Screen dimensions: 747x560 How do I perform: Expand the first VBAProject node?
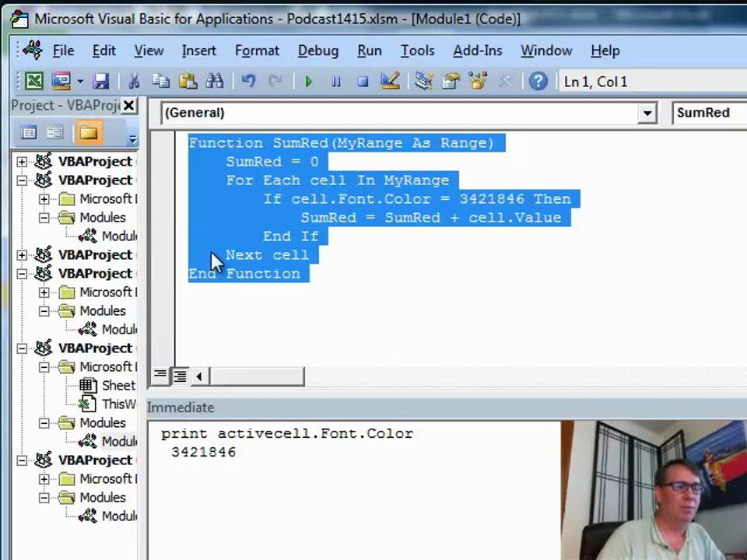22,162
